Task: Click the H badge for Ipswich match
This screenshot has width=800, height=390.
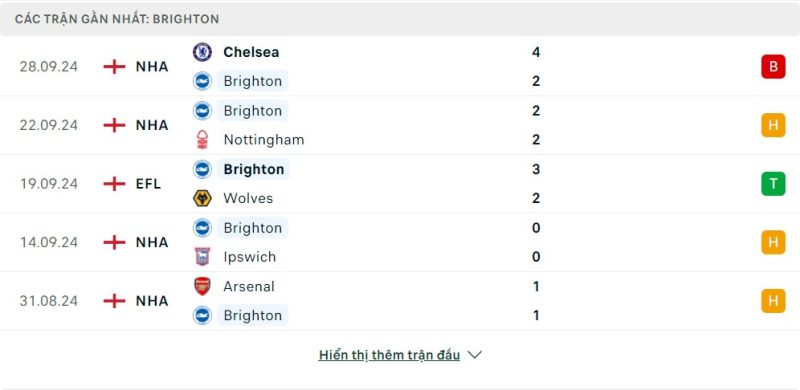Action: click(773, 242)
